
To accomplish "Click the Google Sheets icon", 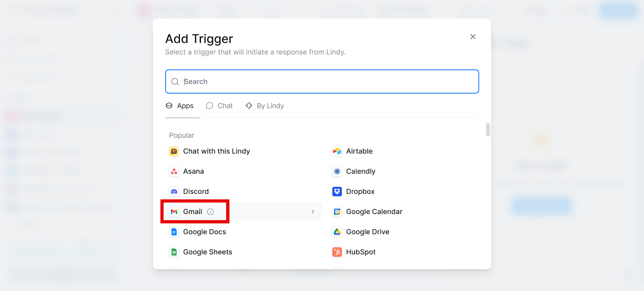I will pos(174,252).
